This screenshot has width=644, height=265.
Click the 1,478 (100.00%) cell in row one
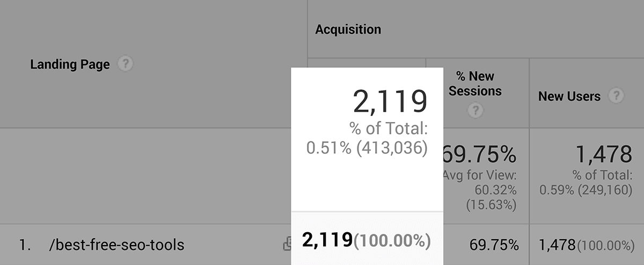pyautogui.click(x=586, y=246)
